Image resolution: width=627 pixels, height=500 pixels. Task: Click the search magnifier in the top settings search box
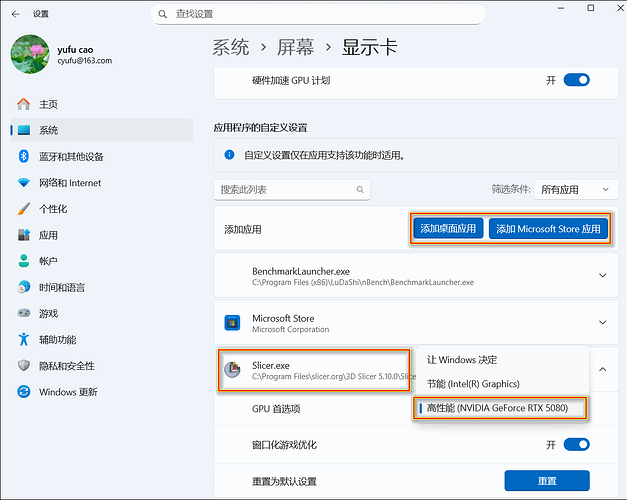[162, 14]
